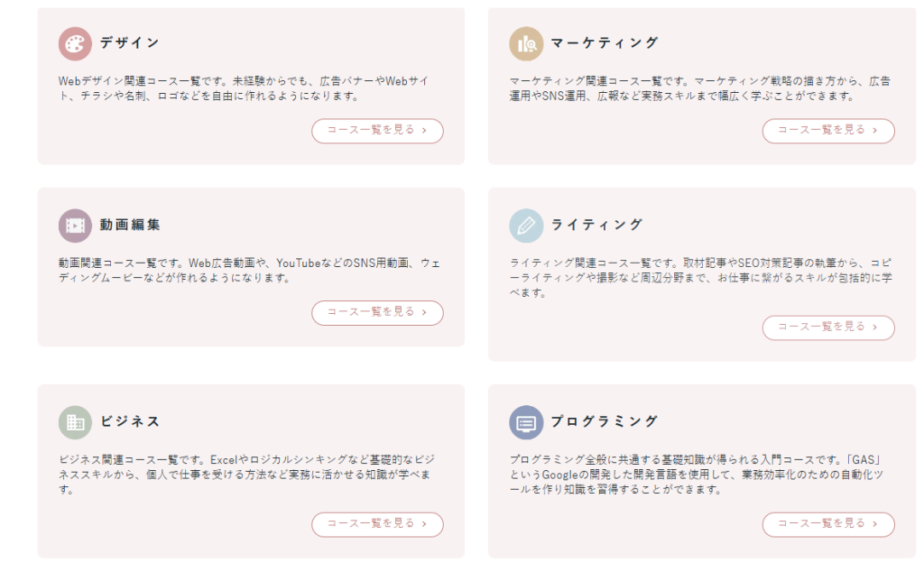Open コース一覧を見る under マーケティング

828,130
